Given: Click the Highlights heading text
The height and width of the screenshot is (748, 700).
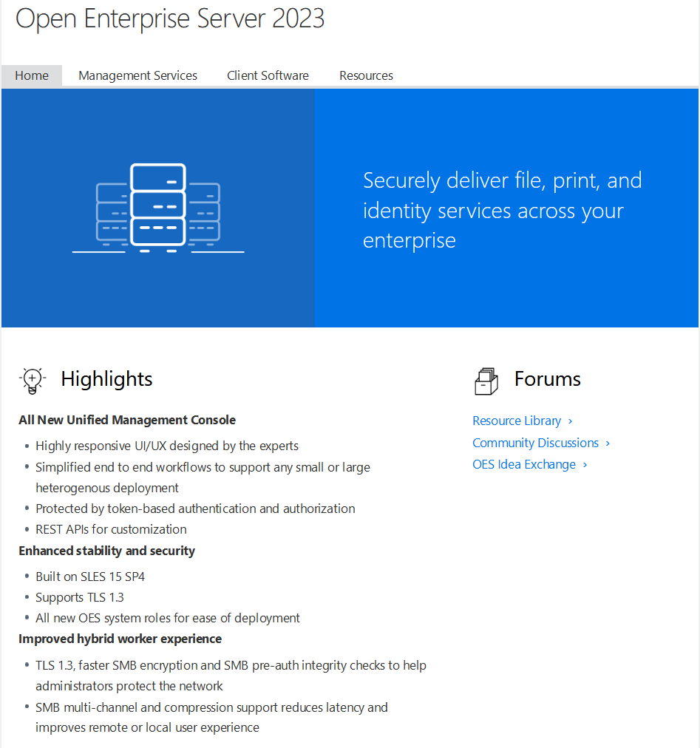Looking at the screenshot, I should [106, 379].
